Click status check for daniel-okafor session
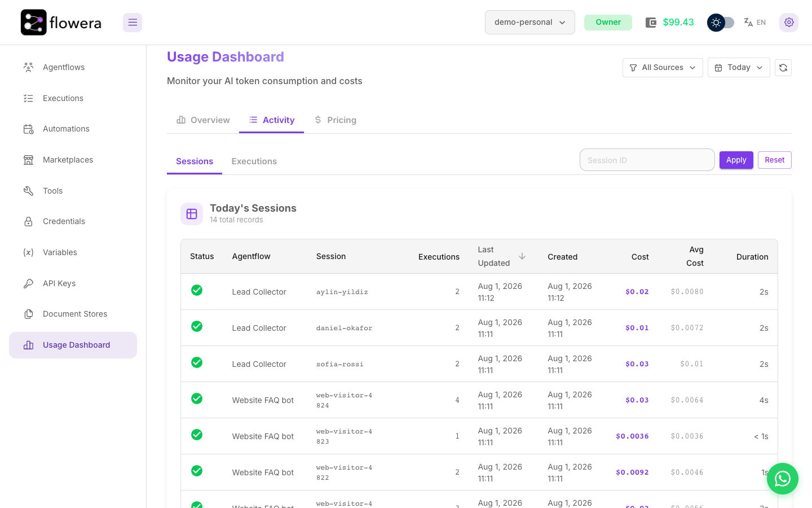 (197, 326)
